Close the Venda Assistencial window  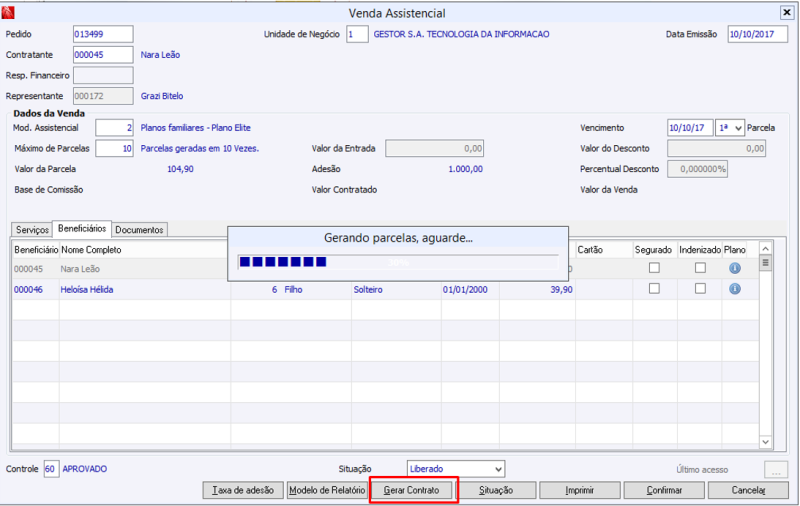coord(786,12)
